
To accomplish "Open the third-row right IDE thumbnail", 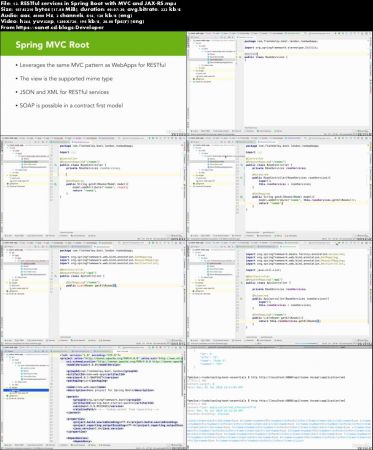I will pos(280,293).
